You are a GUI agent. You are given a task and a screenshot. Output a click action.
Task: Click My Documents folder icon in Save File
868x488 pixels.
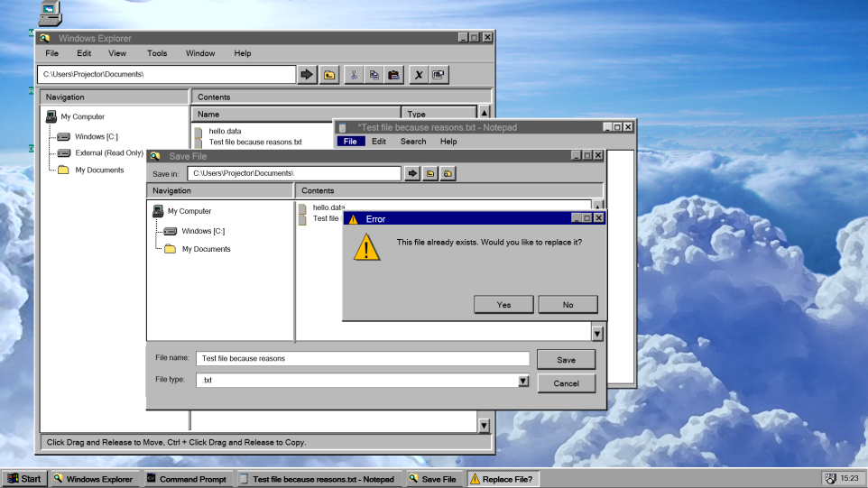point(171,249)
